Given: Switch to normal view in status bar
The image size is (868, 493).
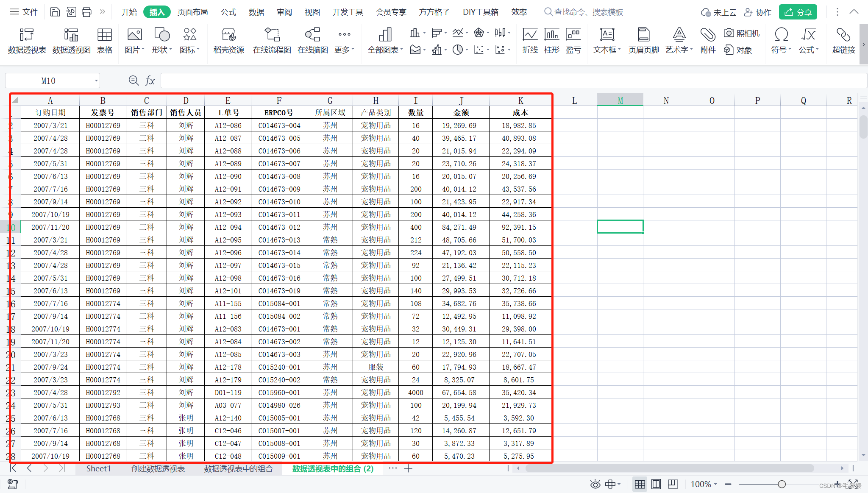Looking at the screenshot, I should [640, 484].
